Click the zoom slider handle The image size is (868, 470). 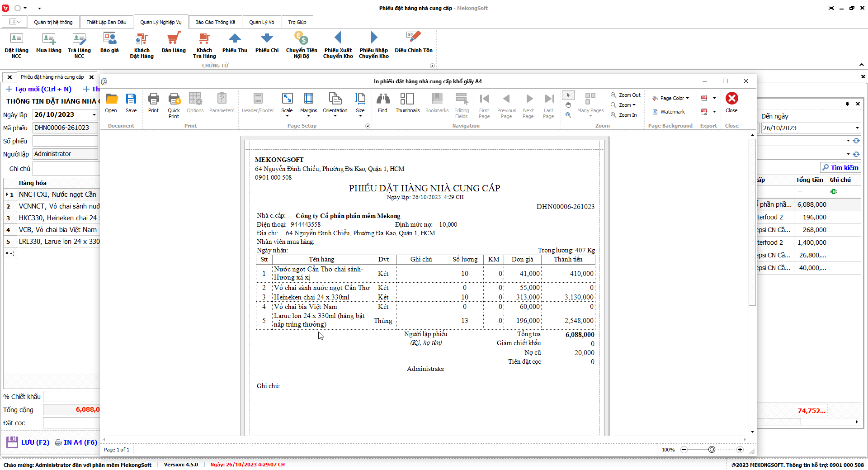point(712,450)
